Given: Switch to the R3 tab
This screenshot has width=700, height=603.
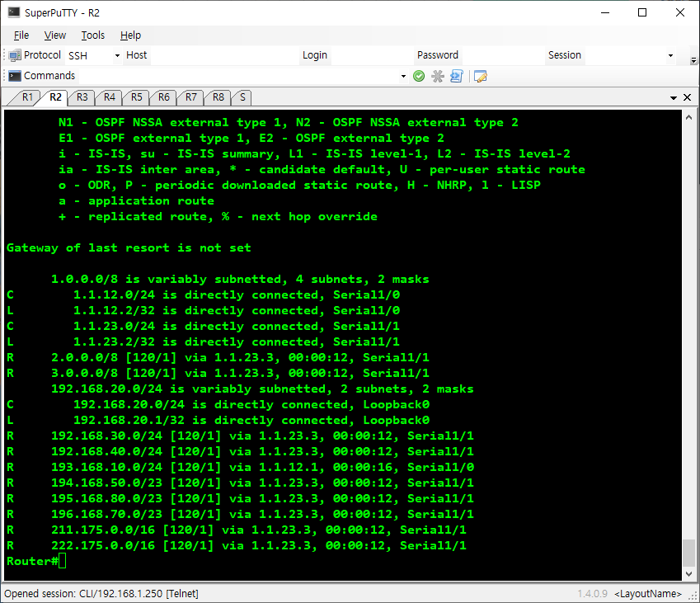Looking at the screenshot, I should coord(82,97).
